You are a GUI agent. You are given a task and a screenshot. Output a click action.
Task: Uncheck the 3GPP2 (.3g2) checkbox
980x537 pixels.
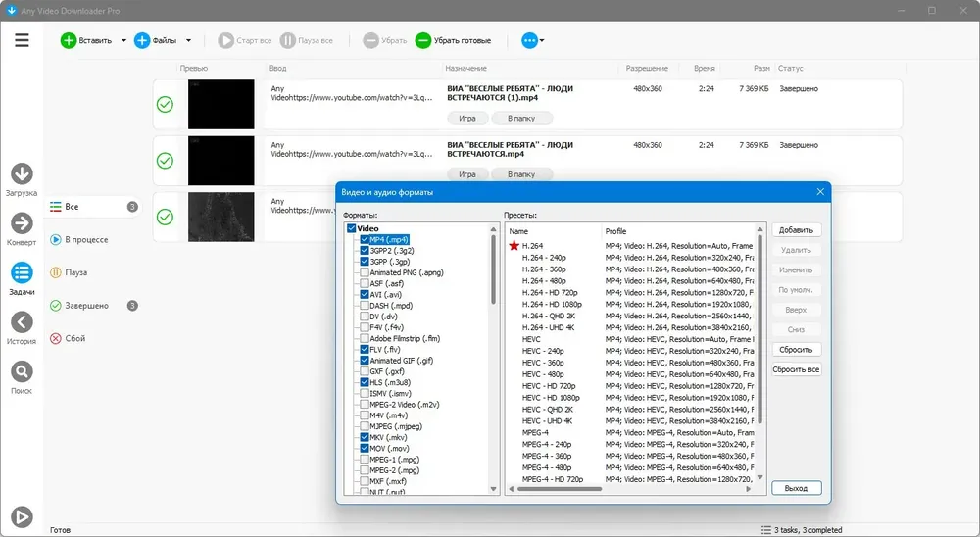point(365,251)
